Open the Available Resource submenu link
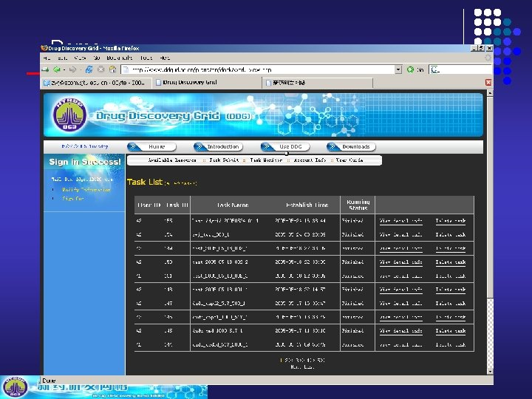The image size is (532, 399). 172,160
